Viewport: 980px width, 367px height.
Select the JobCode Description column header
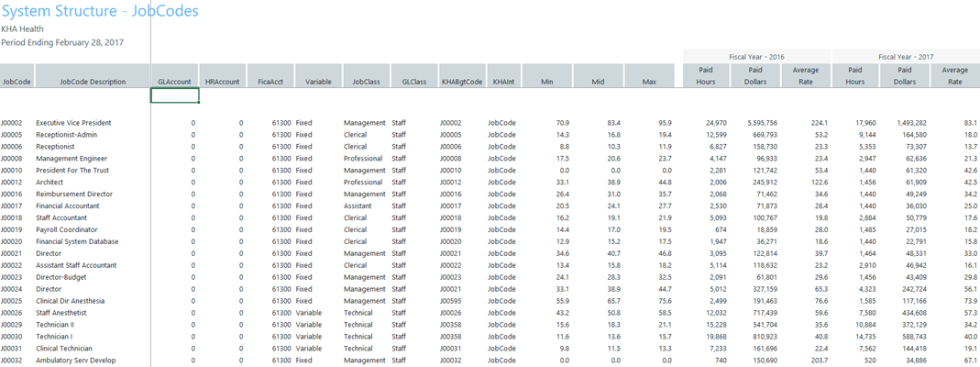click(x=92, y=82)
